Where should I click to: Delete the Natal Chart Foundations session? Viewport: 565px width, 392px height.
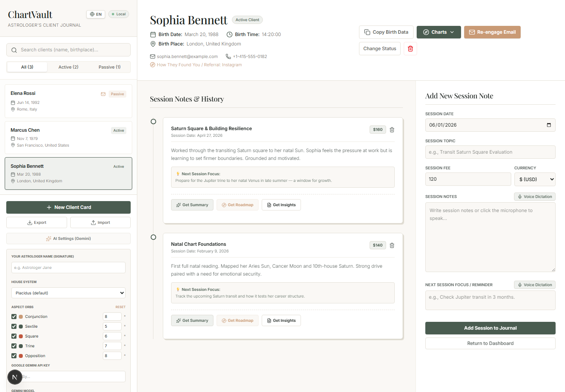(x=392, y=245)
